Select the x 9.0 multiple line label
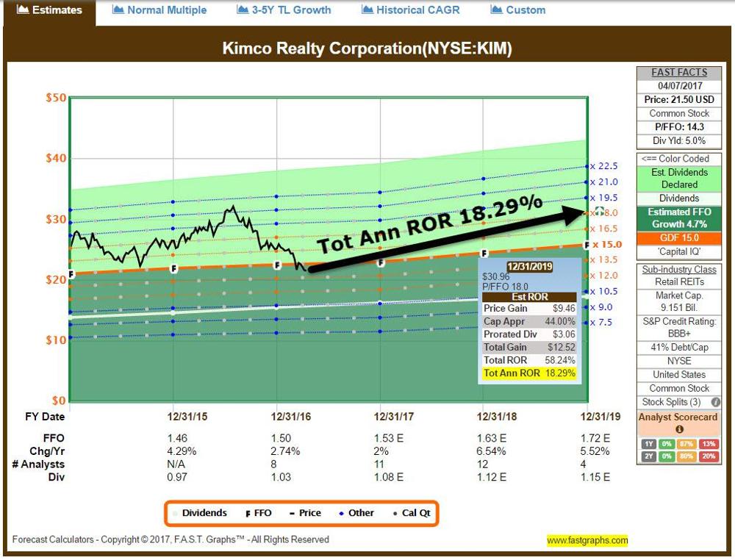Viewport: 735px width, 560px height. pyautogui.click(x=601, y=307)
